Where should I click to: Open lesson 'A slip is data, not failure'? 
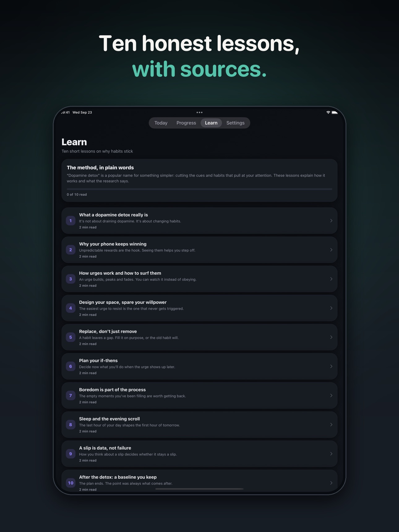pos(199,454)
